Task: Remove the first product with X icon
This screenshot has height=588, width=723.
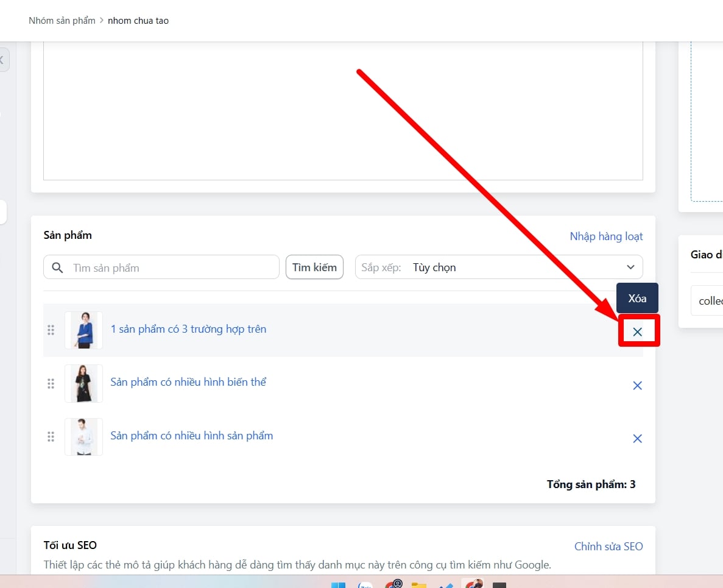Action: [x=637, y=332]
